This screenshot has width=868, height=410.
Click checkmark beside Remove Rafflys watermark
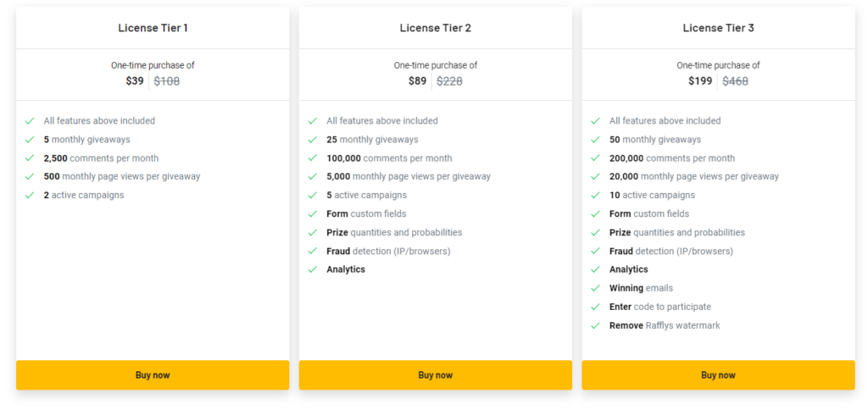(x=596, y=326)
